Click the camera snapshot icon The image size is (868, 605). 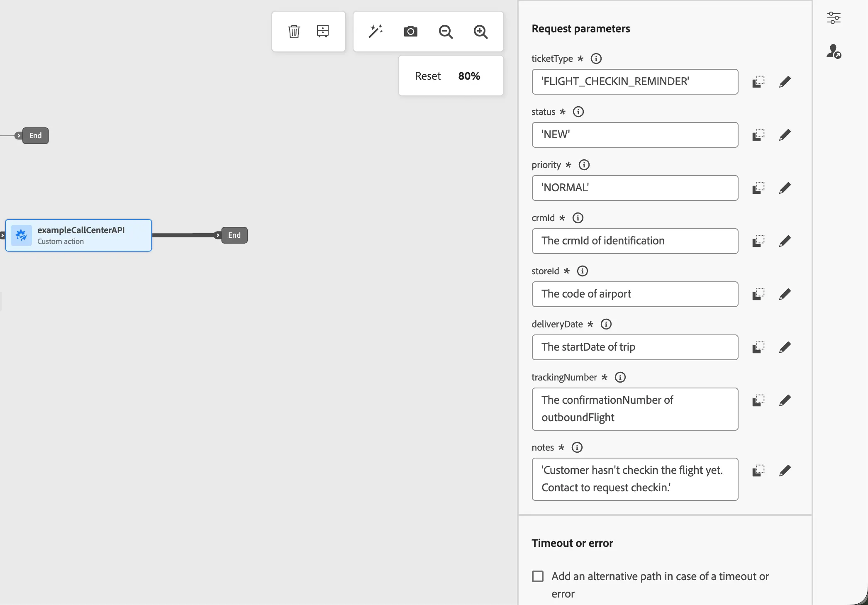(410, 32)
